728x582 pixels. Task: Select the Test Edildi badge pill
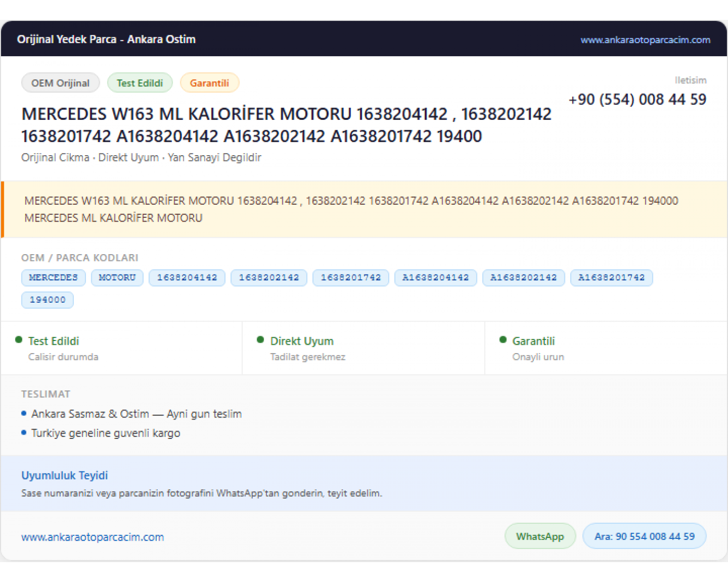coord(140,83)
